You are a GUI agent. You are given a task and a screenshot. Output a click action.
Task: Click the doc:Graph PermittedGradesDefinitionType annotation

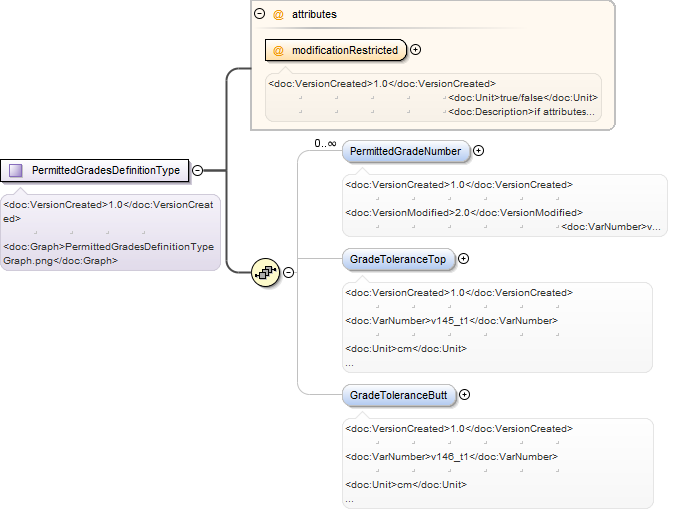108,254
